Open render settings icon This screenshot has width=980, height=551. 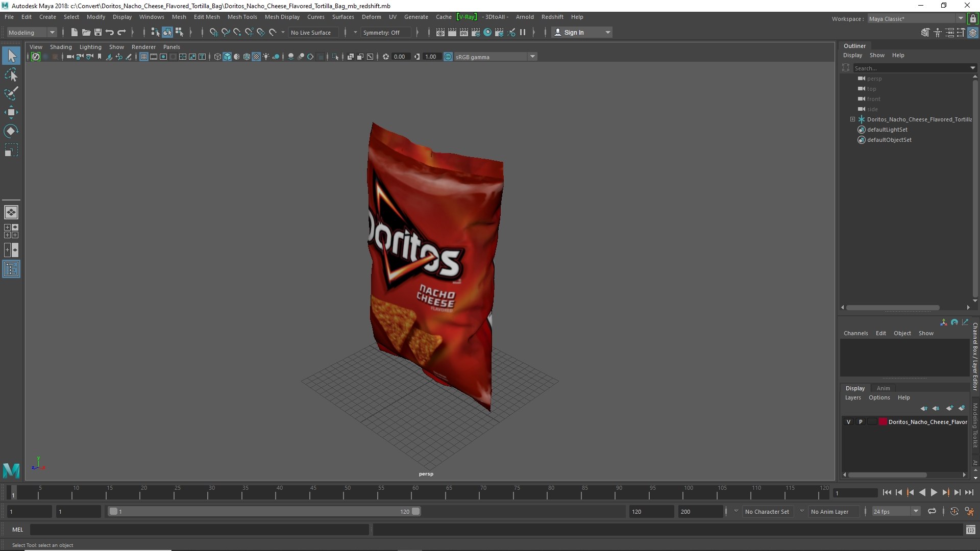coord(476,32)
